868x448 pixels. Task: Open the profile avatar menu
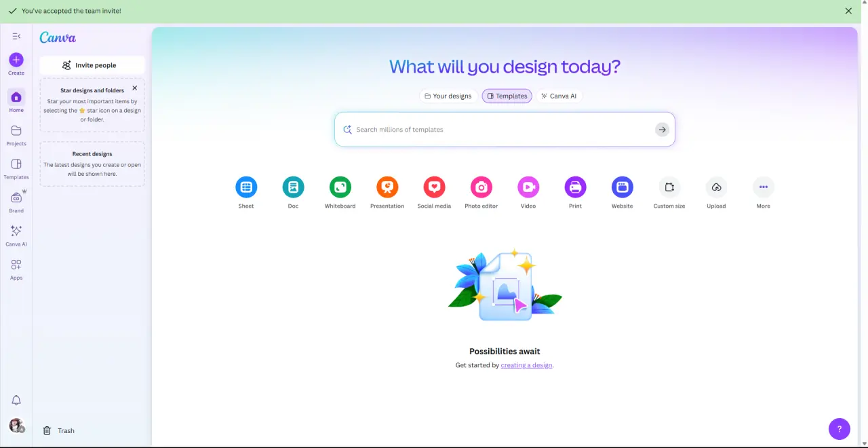point(16,425)
